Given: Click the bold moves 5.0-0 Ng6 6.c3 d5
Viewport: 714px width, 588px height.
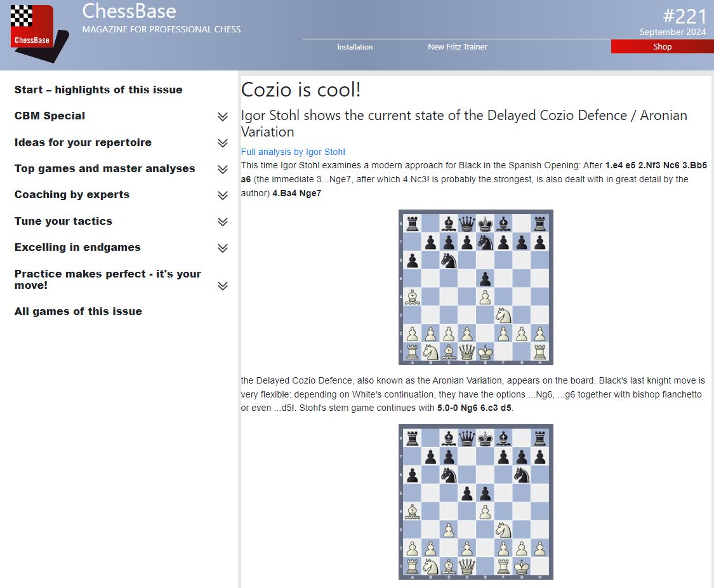Looking at the screenshot, I should click(474, 408).
